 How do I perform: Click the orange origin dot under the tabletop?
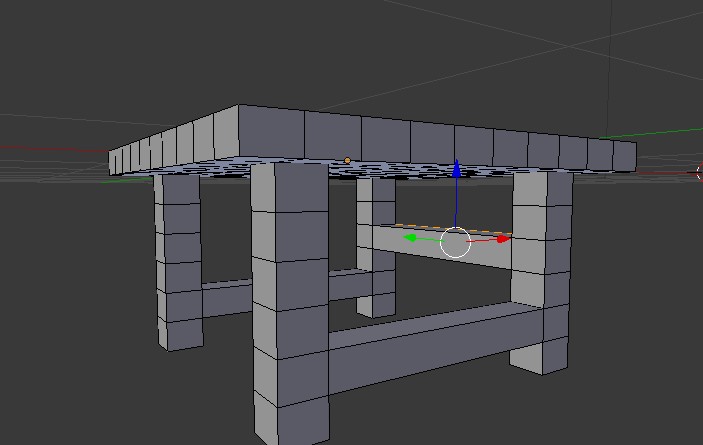347,160
